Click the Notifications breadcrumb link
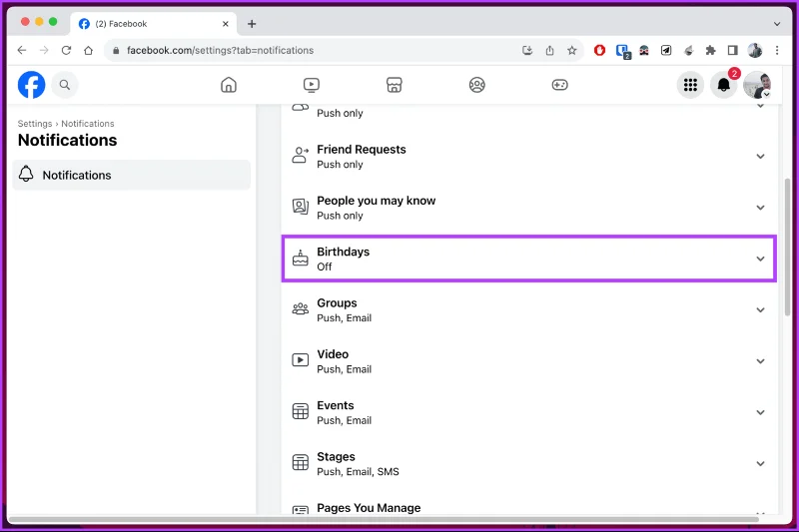The image size is (799, 532). click(x=88, y=124)
